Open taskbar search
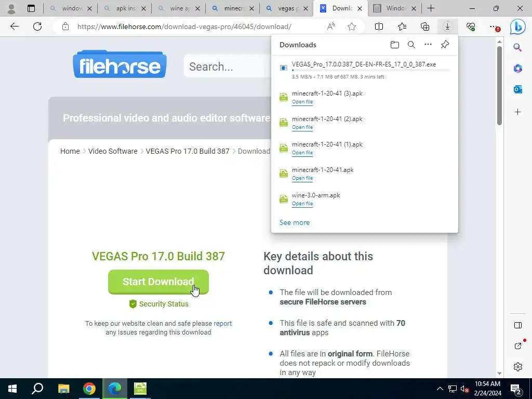 pyautogui.click(x=37, y=389)
